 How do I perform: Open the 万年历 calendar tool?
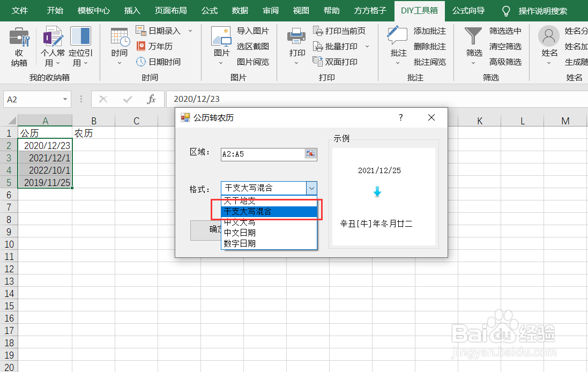154,46
